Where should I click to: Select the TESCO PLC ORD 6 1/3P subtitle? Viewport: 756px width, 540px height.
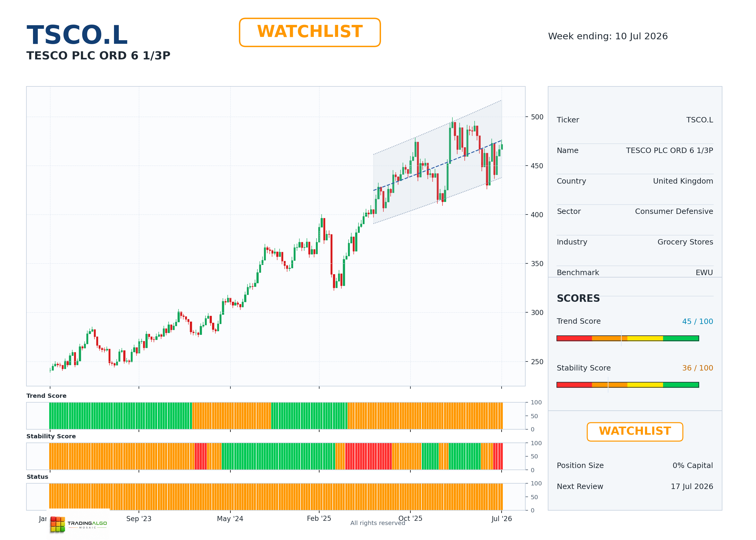[x=98, y=55]
